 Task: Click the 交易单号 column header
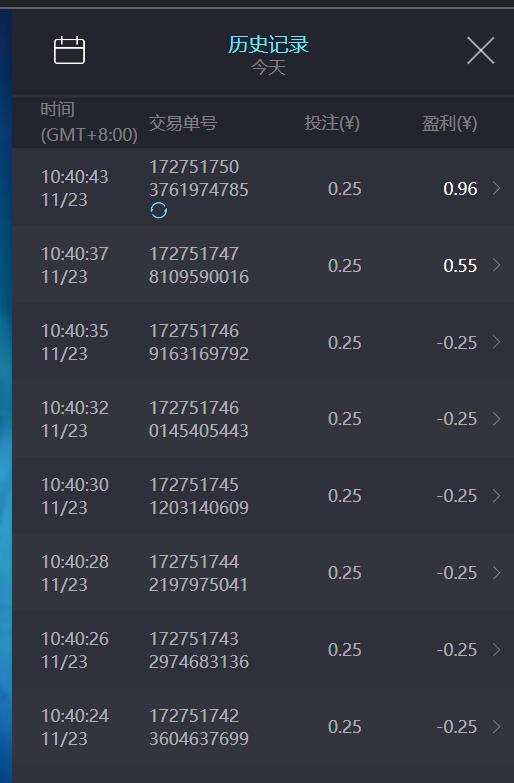(183, 123)
